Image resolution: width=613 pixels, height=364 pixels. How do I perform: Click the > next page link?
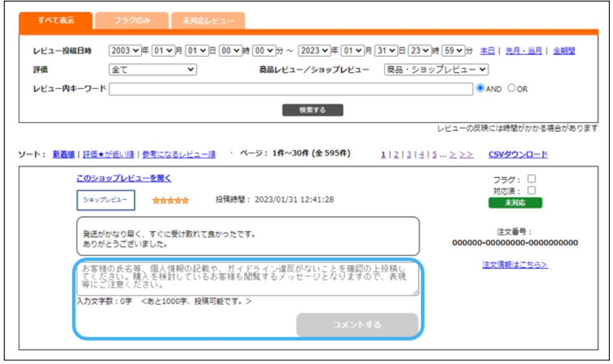453,154
